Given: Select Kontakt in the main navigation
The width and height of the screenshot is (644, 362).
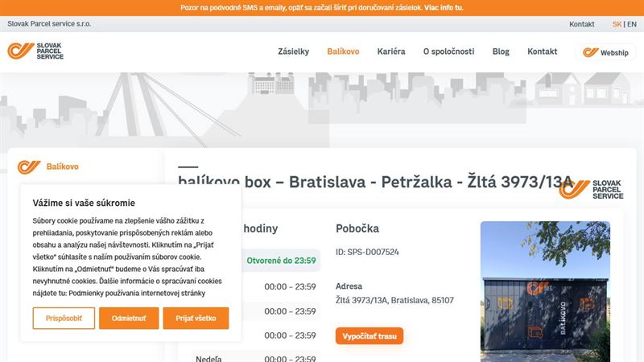Looking at the screenshot, I should [542, 51].
